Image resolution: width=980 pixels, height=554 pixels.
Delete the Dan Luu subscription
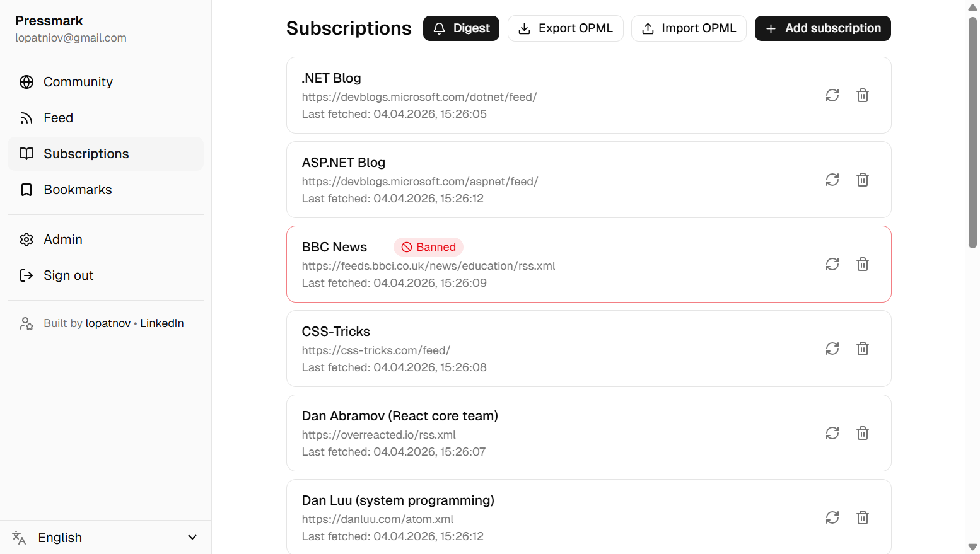click(863, 517)
